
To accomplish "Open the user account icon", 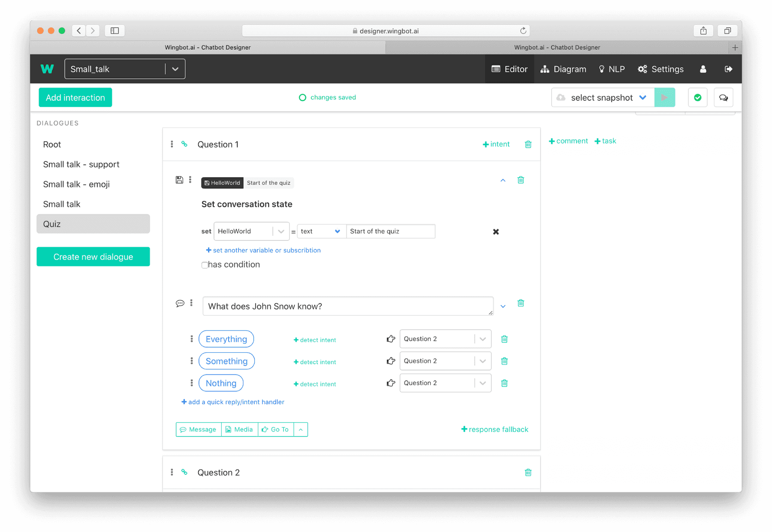I will (703, 69).
